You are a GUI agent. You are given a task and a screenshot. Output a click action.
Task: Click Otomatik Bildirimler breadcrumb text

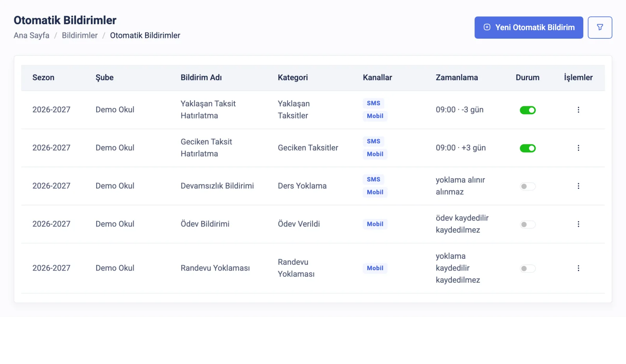[x=145, y=35]
